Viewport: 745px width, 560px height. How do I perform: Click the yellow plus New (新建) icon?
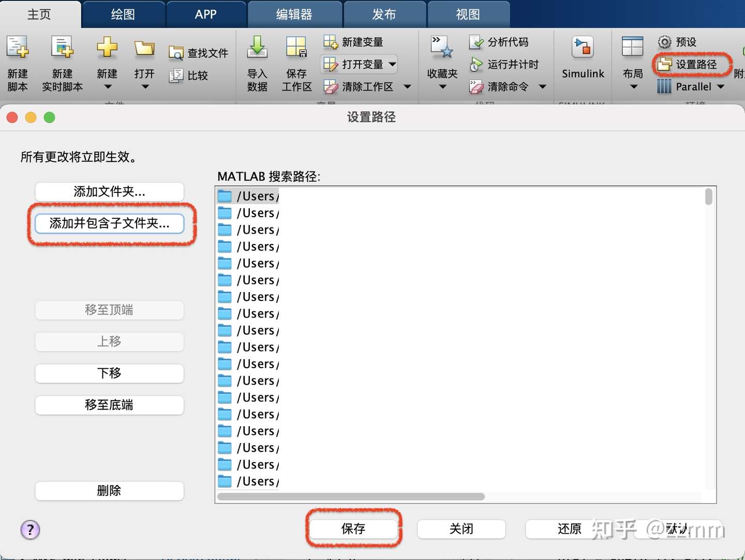[107, 48]
